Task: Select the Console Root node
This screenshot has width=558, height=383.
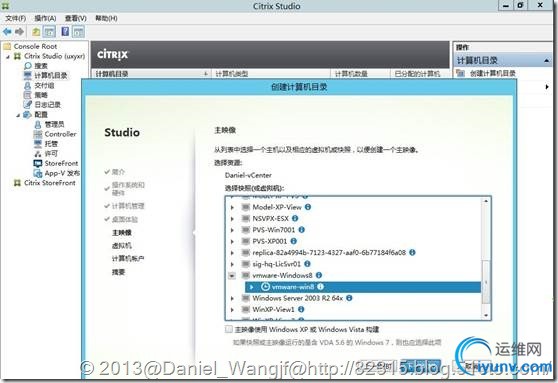Action: click(35, 46)
